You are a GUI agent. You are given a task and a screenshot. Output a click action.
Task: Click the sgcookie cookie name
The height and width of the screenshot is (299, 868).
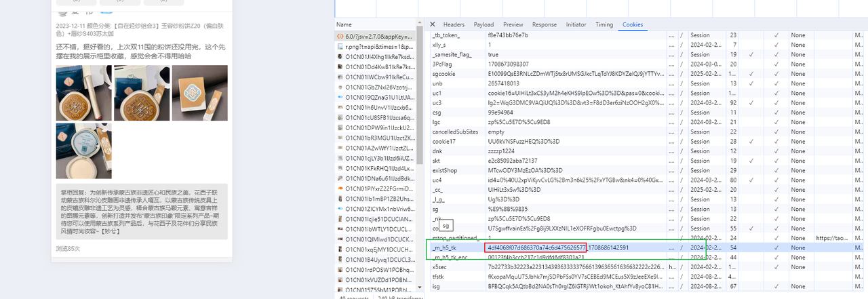[444, 73]
